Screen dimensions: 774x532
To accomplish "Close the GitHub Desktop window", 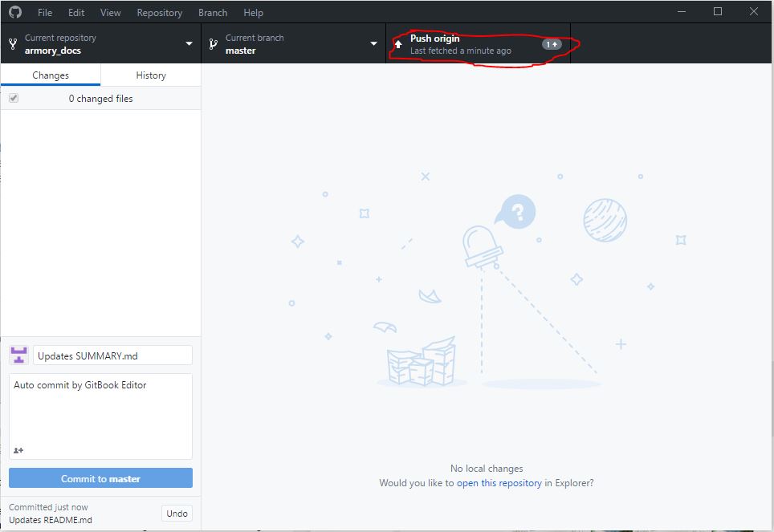I will coord(754,11).
